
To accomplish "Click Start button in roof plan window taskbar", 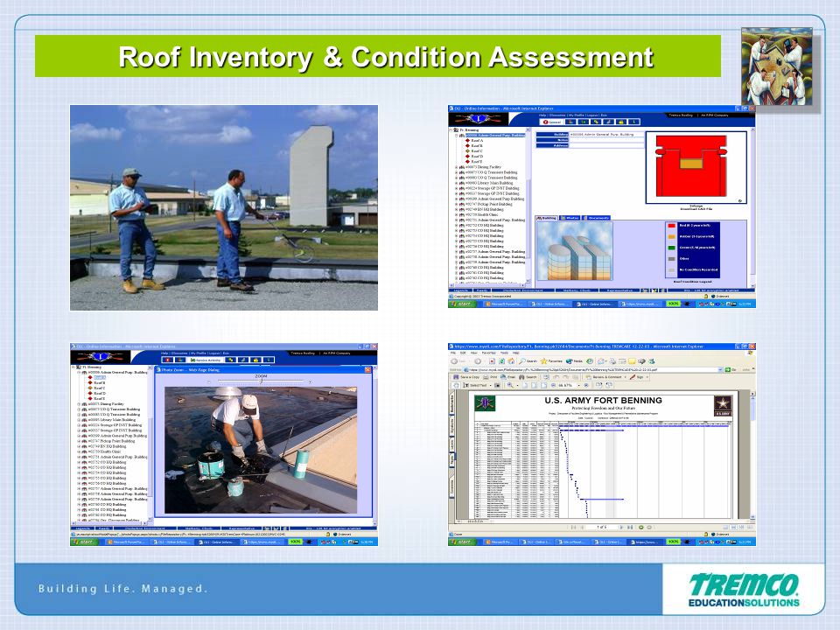I will [x=464, y=304].
